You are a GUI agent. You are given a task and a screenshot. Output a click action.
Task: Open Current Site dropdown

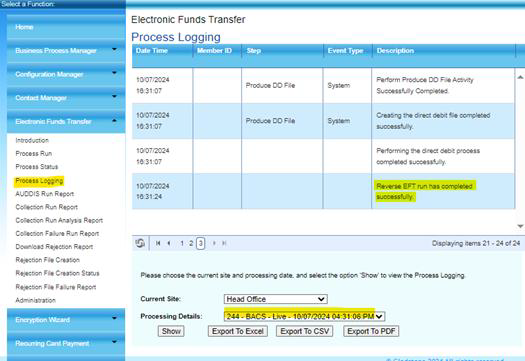tap(276, 299)
